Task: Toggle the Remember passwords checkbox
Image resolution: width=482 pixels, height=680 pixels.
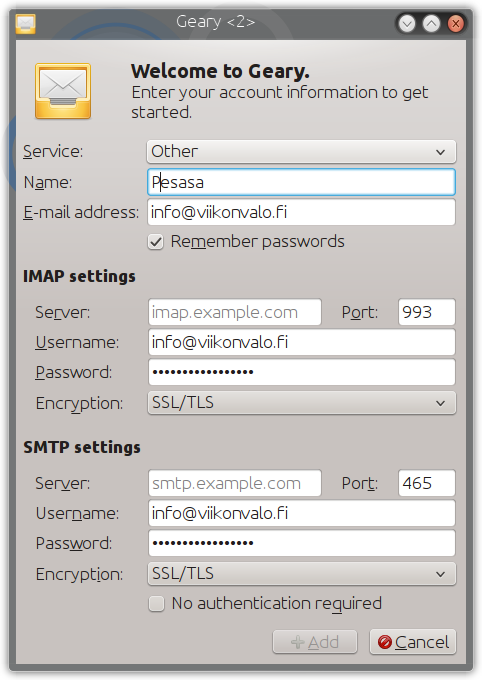Action: click(x=156, y=242)
